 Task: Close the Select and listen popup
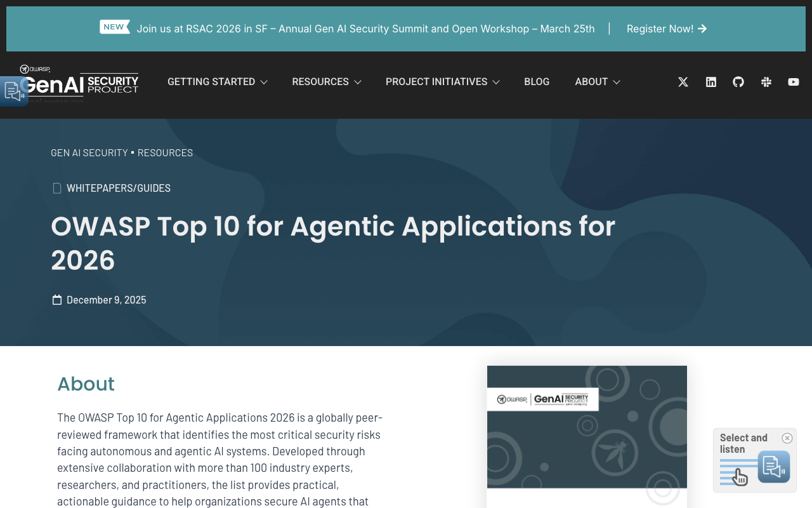[x=787, y=438]
